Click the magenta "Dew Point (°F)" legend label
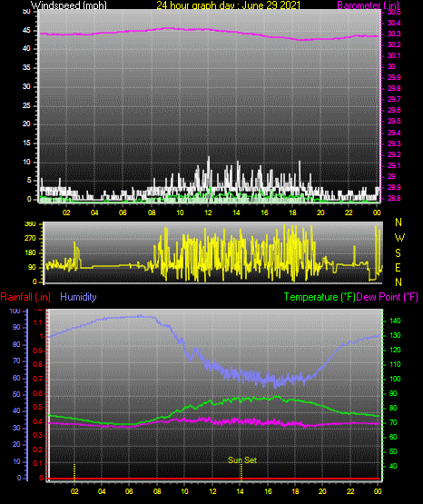Image resolution: width=423 pixels, height=504 pixels. pyautogui.click(x=387, y=297)
